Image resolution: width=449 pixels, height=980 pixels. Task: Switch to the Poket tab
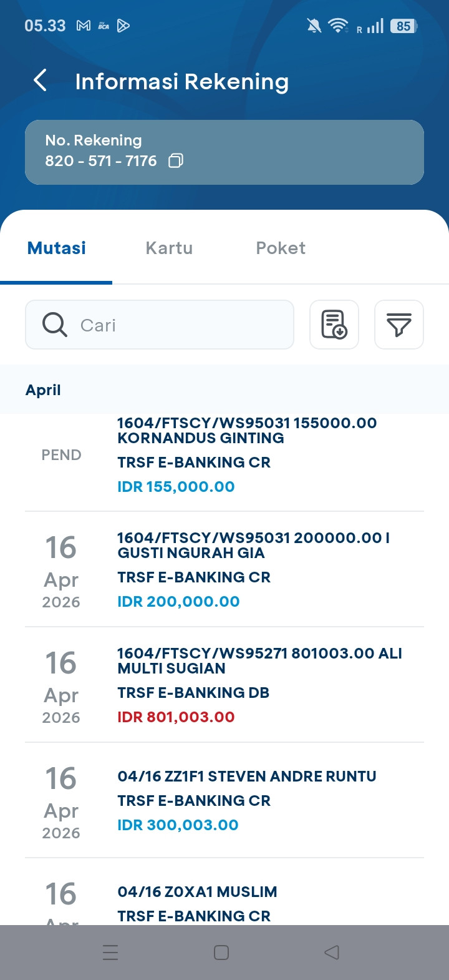[281, 248]
